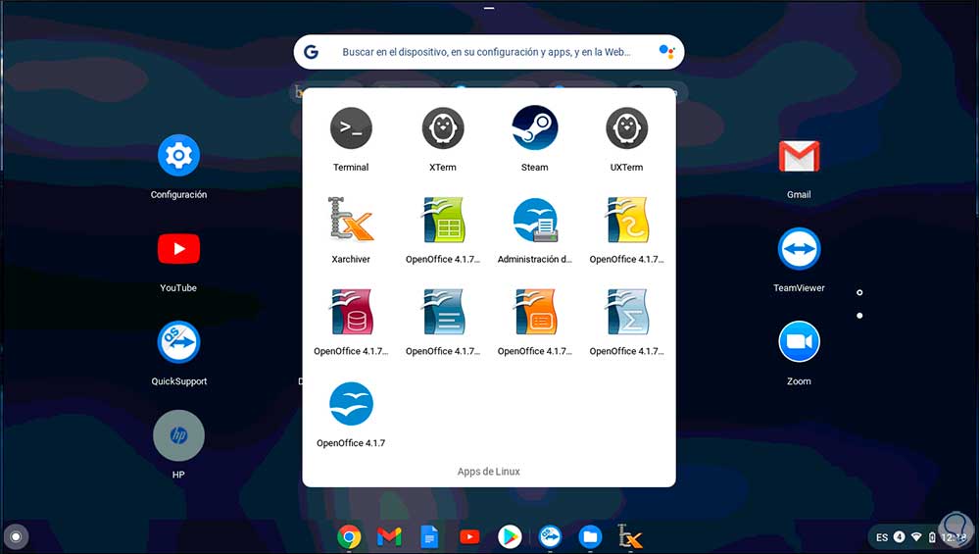Open Play Store from the shelf
Image resolution: width=980 pixels, height=554 pixels.
[510, 537]
